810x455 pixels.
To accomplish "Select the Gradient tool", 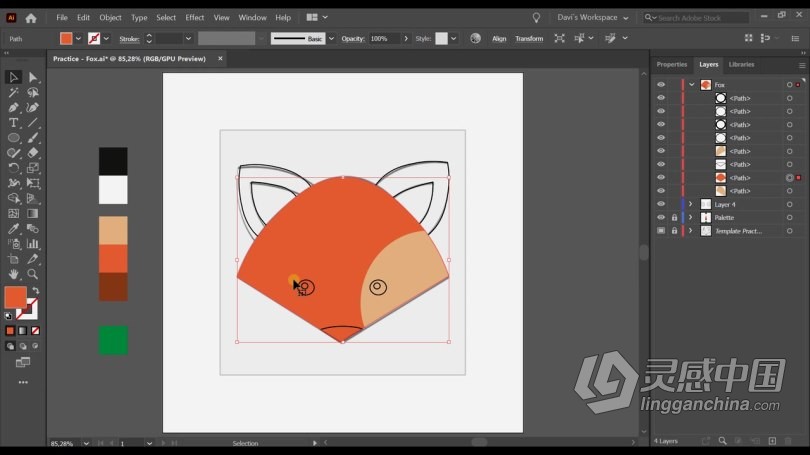I will click(x=33, y=213).
